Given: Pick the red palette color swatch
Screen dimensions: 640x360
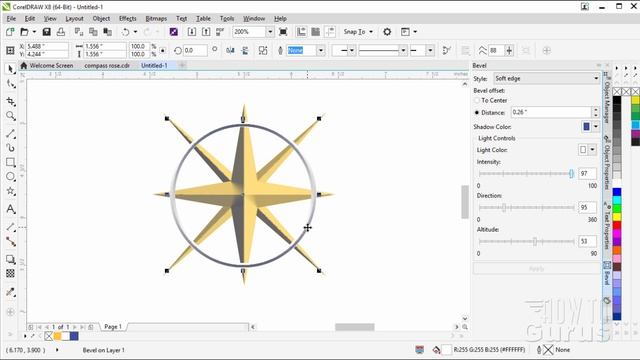Looking at the screenshot, I should pyautogui.click(x=617, y=225).
